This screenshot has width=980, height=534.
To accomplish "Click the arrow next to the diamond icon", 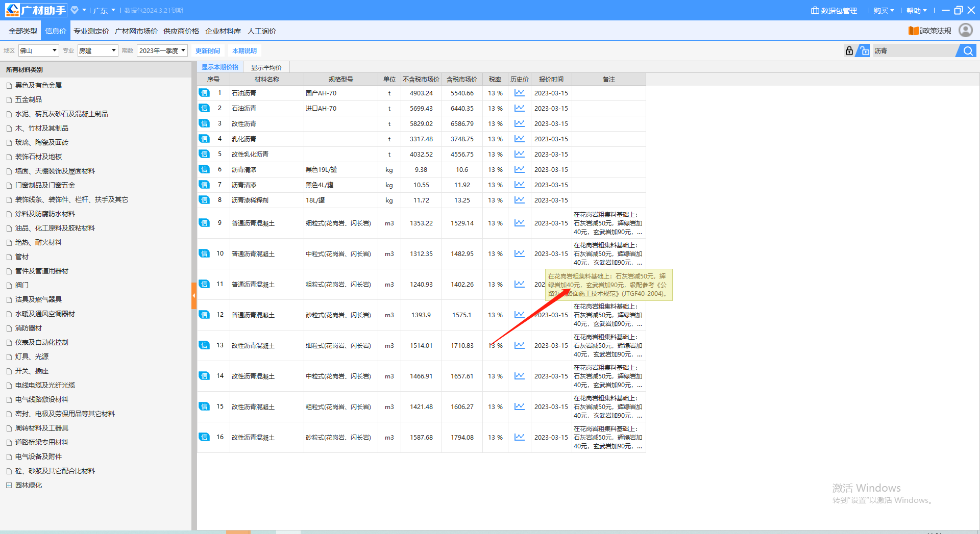I will coord(84,10).
